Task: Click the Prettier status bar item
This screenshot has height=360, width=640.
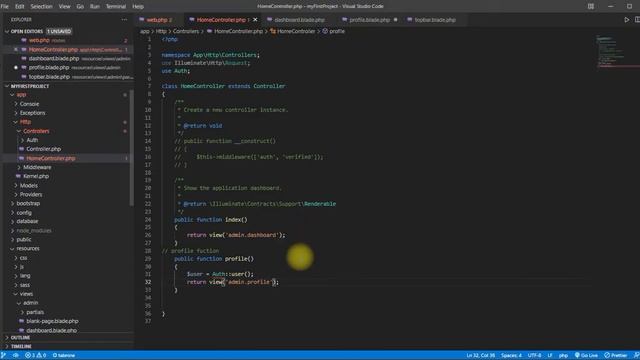Action: (616, 355)
